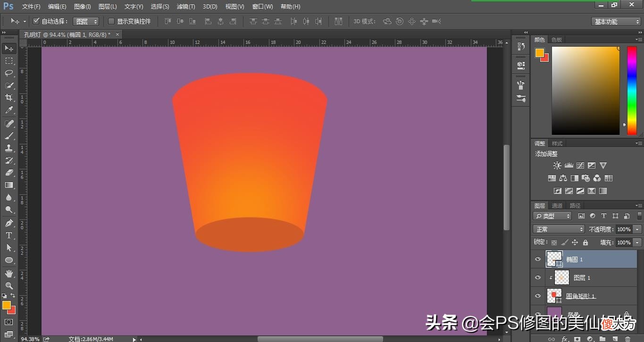The height and width of the screenshot is (342, 644).
Task: Add a Photo Filter adjustment
Action: point(586,178)
